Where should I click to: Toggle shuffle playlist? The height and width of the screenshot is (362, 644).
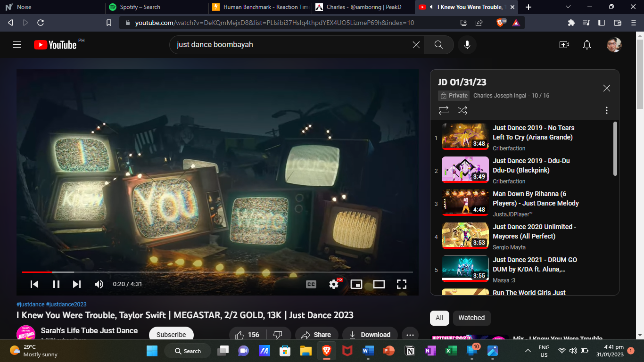pyautogui.click(x=462, y=110)
